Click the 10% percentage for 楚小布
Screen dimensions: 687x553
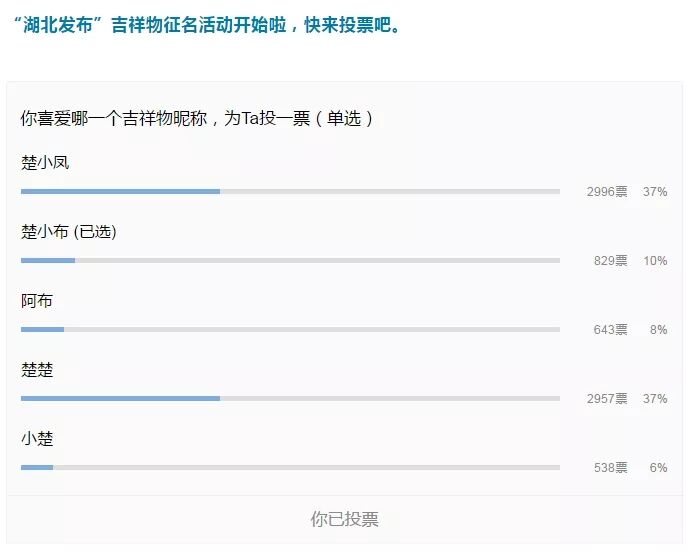[655, 261]
